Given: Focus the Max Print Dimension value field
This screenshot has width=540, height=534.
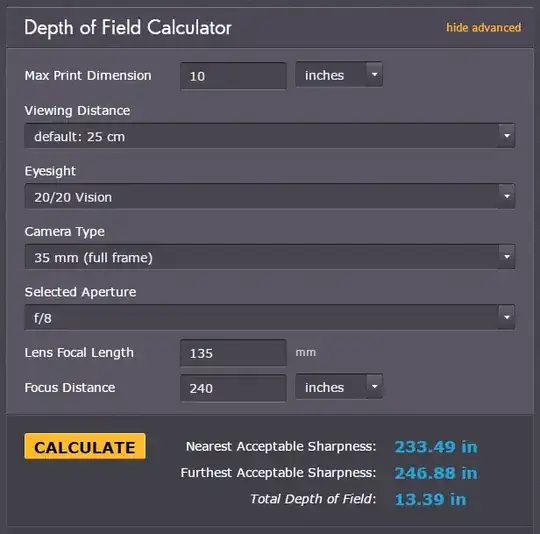Looking at the screenshot, I should tap(233, 76).
